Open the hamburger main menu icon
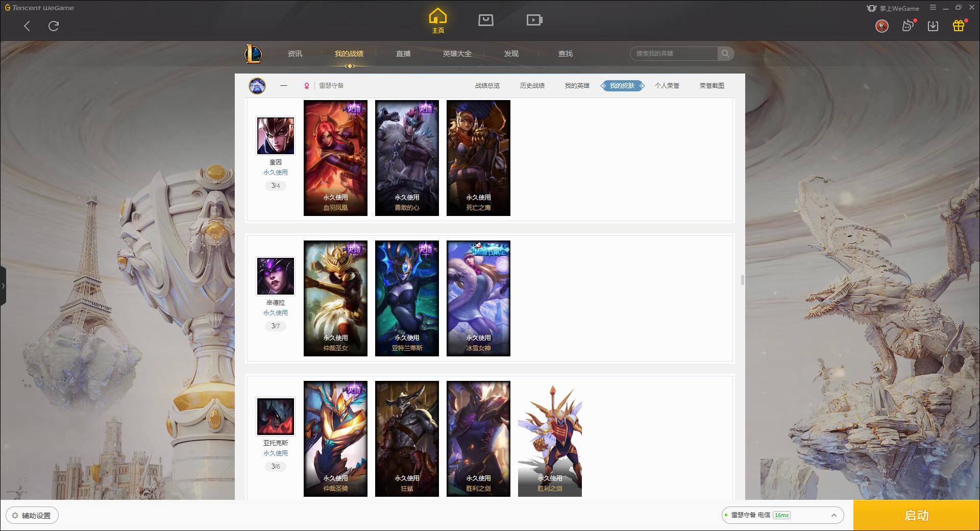The image size is (980, 531). pos(933,8)
